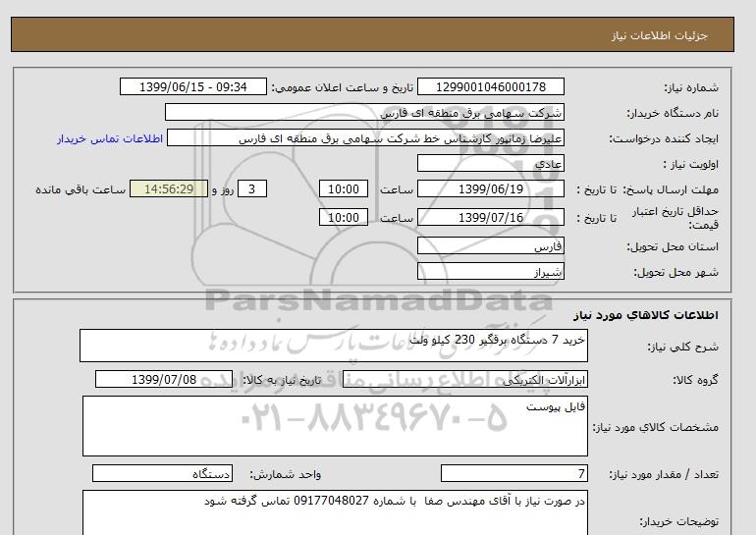Click the price validity hour field beside 1399/07/16
This screenshot has height=535, width=756.
click(344, 217)
